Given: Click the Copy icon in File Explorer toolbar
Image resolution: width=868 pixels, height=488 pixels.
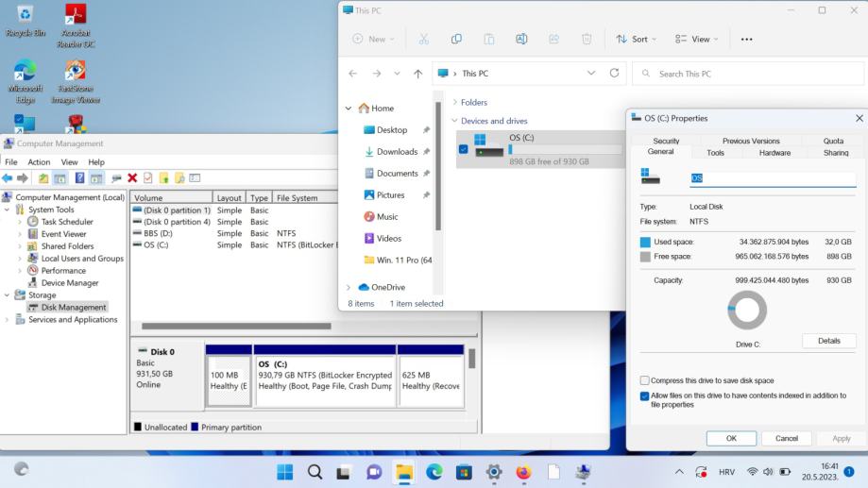Looking at the screenshot, I should pyautogui.click(x=456, y=39).
